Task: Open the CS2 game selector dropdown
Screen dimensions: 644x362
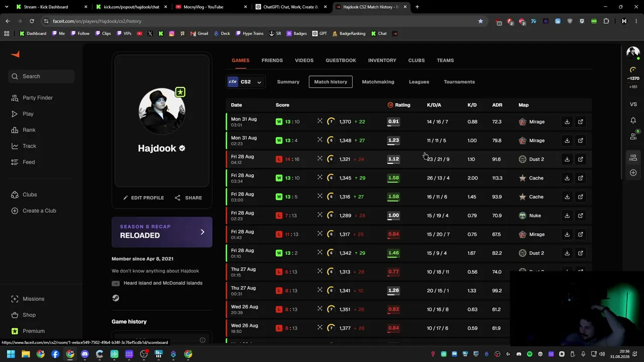Action: [246, 82]
